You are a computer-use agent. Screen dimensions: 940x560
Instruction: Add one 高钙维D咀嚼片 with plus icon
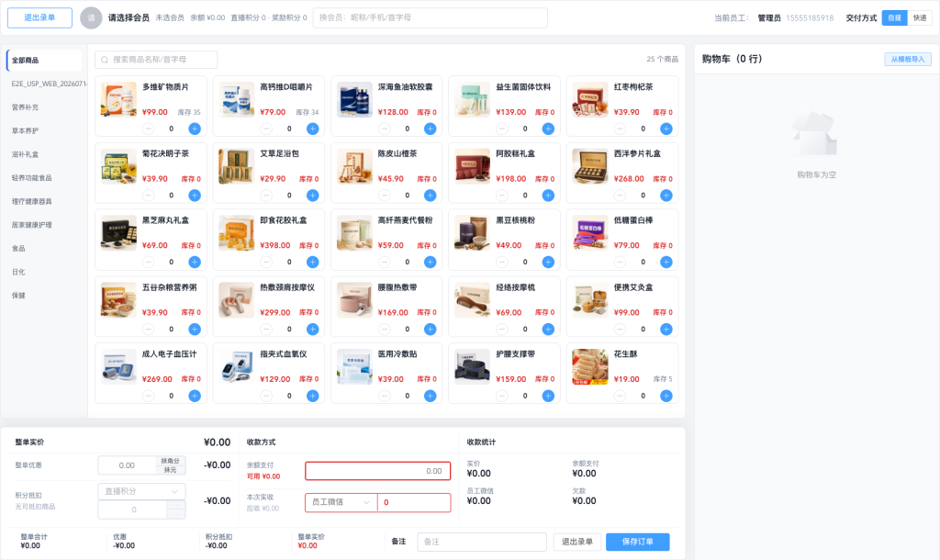313,129
